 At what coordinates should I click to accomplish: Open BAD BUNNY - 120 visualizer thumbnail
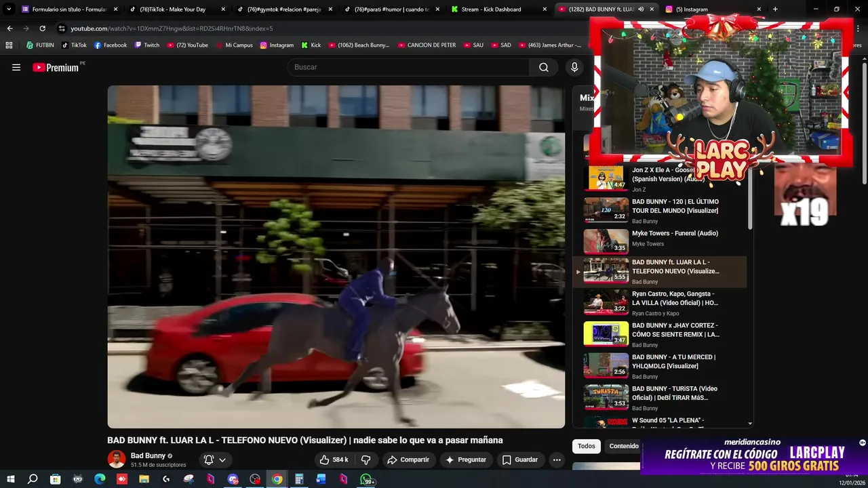pyautogui.click(x=606, y=209)
